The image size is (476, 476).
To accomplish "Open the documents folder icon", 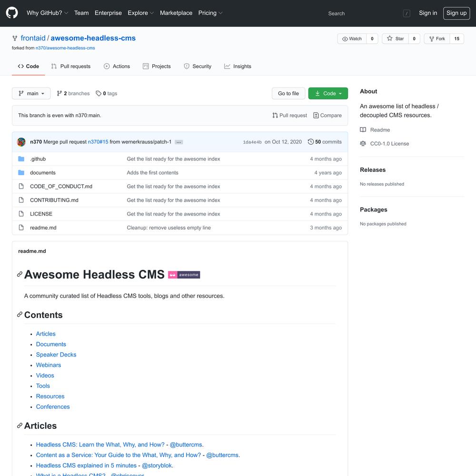I will pyautogui.click(x=21, y=172).
